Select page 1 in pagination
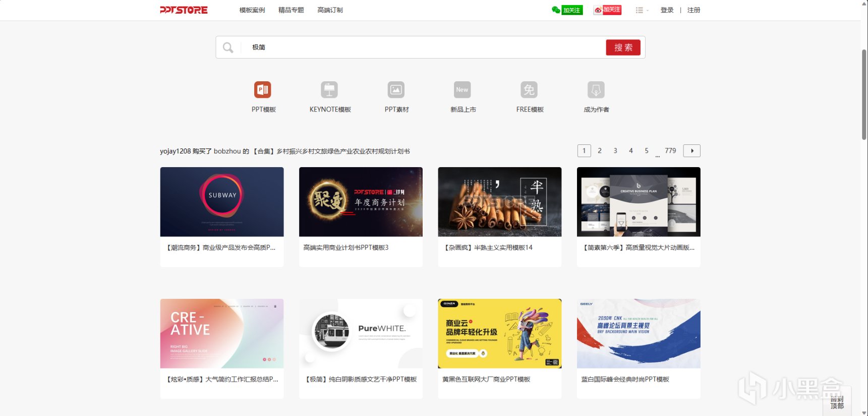 tap(584, 150)
